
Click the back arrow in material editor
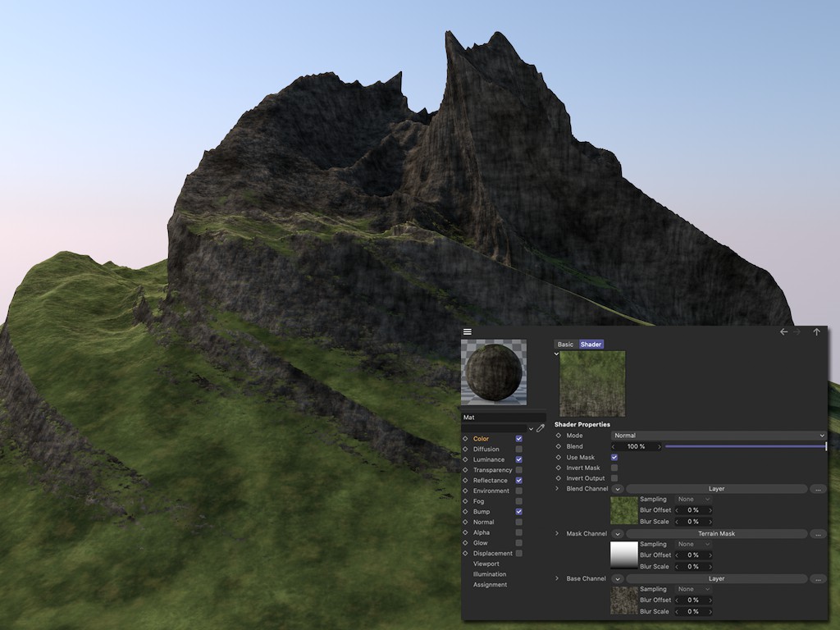pyautogui.click(x=783, y=332)
